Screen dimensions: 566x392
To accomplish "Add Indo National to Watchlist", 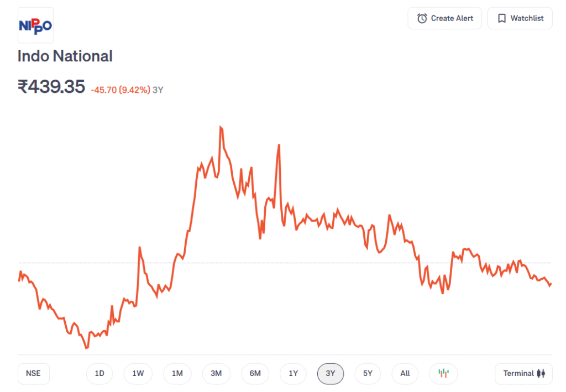I will point(520,18).
